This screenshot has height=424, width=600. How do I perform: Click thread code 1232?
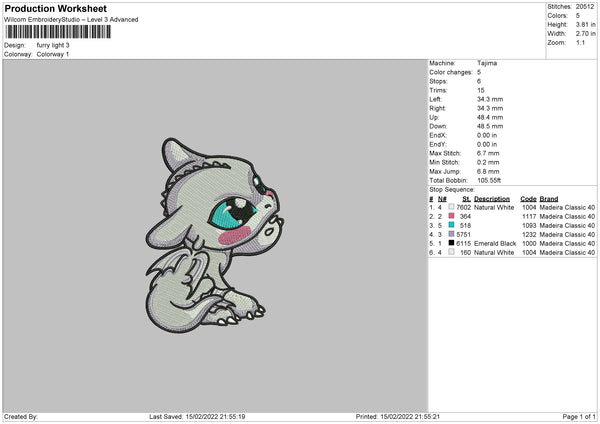[x=529, y=235]
